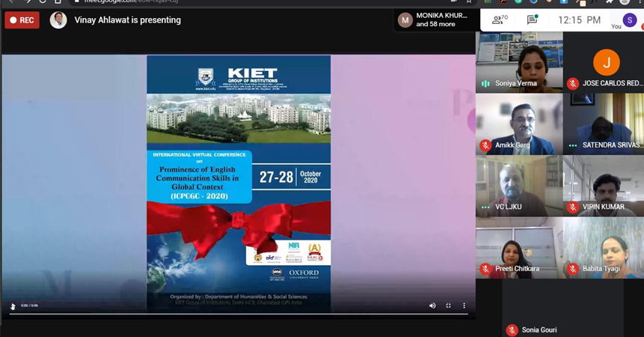The width and height of the screenshot is (644, 337).
Task: Click muted mic icon on Sonia Gouri
Action: point(512,330)
